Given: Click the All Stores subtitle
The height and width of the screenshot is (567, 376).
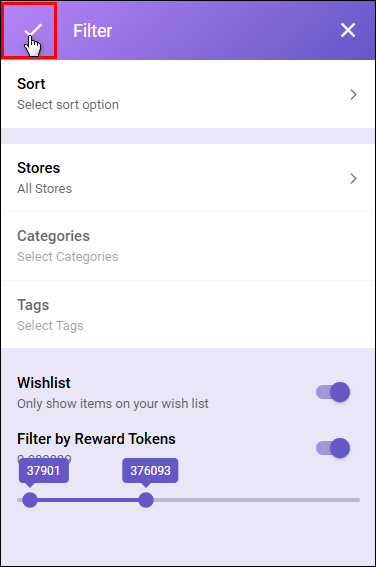Looking at the screenshot, I should 44,189.
